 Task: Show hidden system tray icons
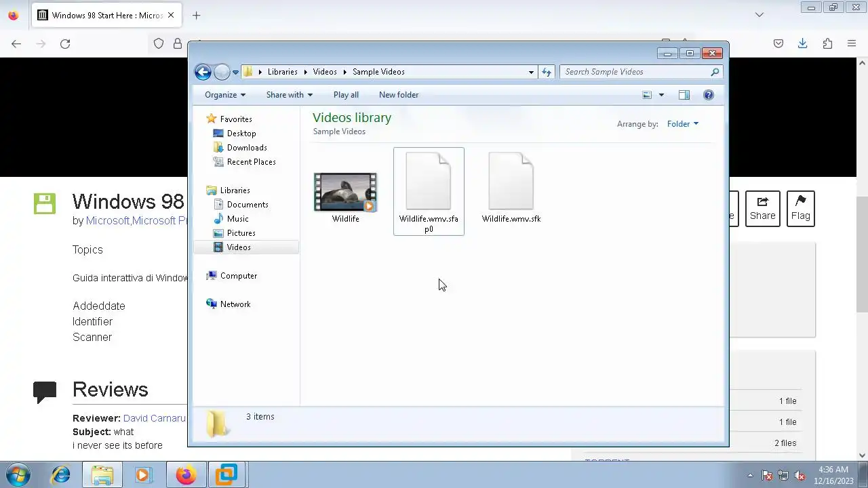750,475
